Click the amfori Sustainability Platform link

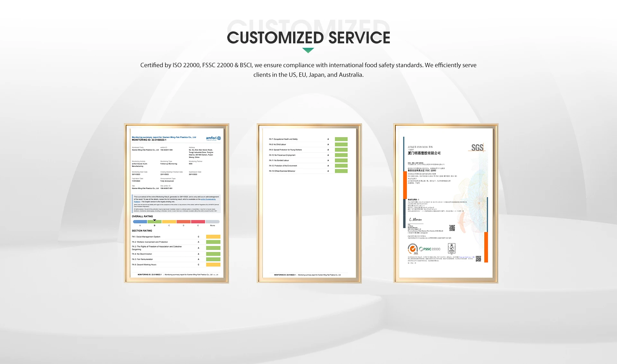click(208, 199)
